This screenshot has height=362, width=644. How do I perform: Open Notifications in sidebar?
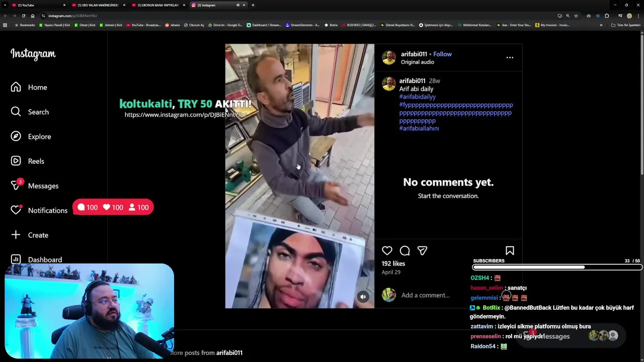pyautogui.click(x=39, y=210)
